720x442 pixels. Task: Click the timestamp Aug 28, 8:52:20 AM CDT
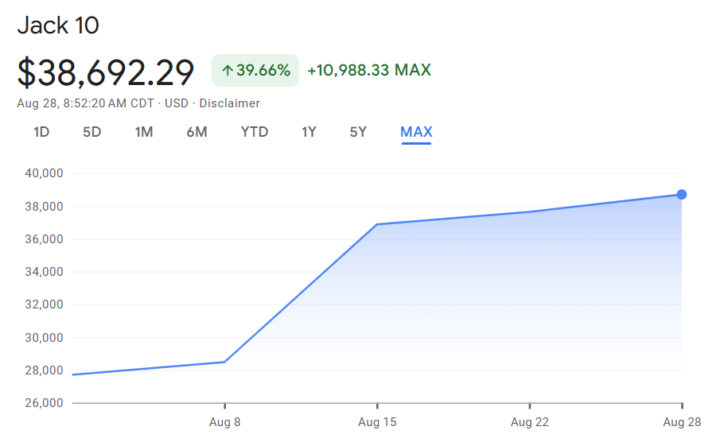pyautogui.click(x=85, y=103)
